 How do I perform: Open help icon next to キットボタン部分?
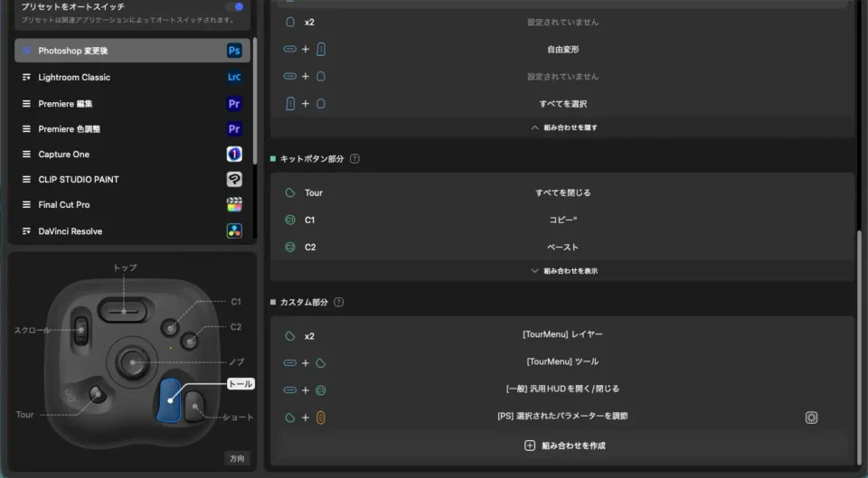pos(354,159)
